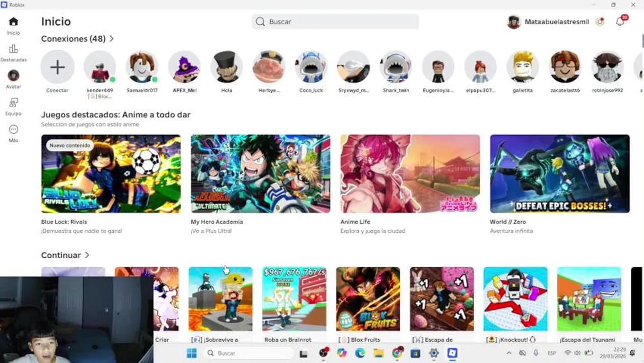Click the Conectar plus button
The image size is (644, 363).
point(57,67)
